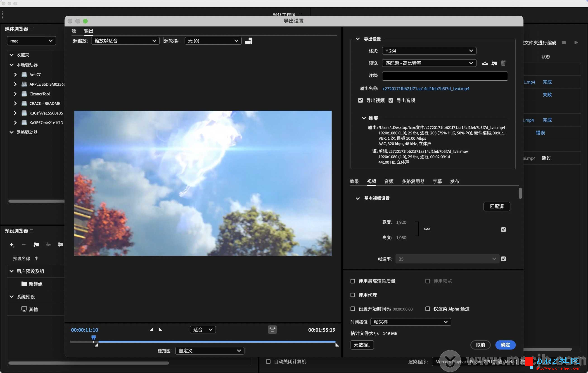Open the 适合 zoom level dropdown
The image size is (588, 373).
(203, 330)
